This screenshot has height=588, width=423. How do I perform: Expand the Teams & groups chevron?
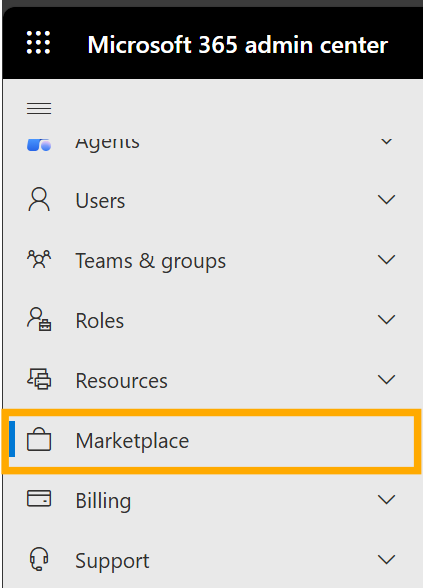pos(387,260)
